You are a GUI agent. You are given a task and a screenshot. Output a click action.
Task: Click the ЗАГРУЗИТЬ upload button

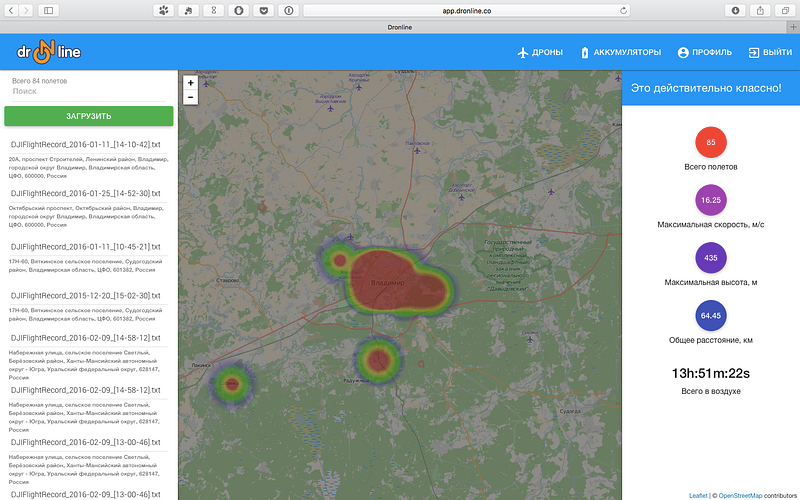click(x=89, y=116)
